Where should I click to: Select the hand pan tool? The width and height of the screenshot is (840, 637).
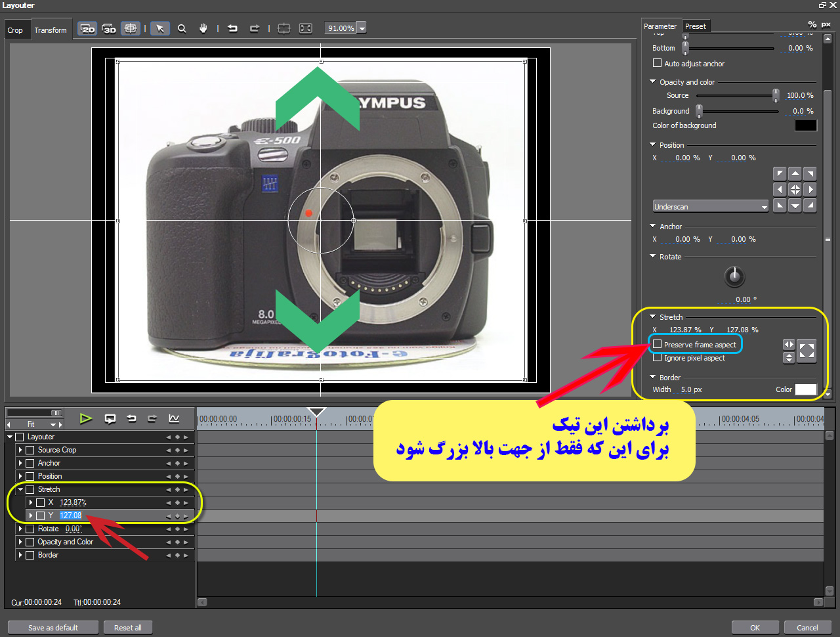coord(203,28)
